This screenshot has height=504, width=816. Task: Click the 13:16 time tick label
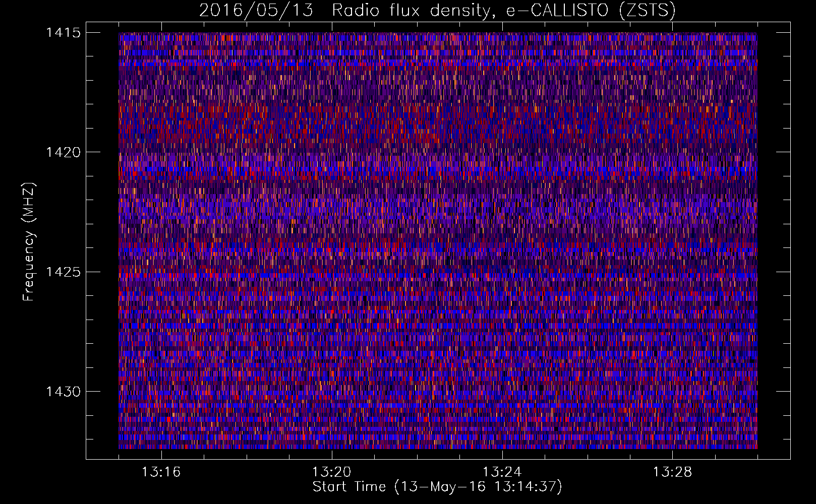click(161, 472)
